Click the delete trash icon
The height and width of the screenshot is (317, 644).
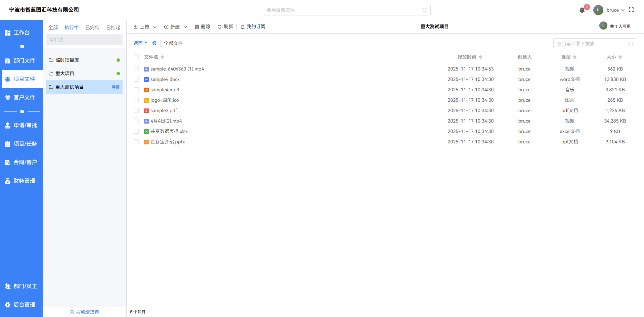197,27
